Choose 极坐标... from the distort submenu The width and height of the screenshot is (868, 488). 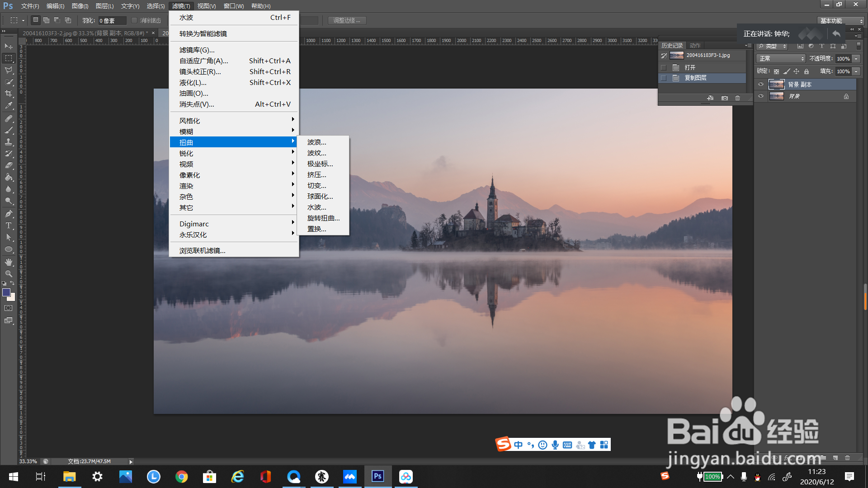[x=320, y=164]
